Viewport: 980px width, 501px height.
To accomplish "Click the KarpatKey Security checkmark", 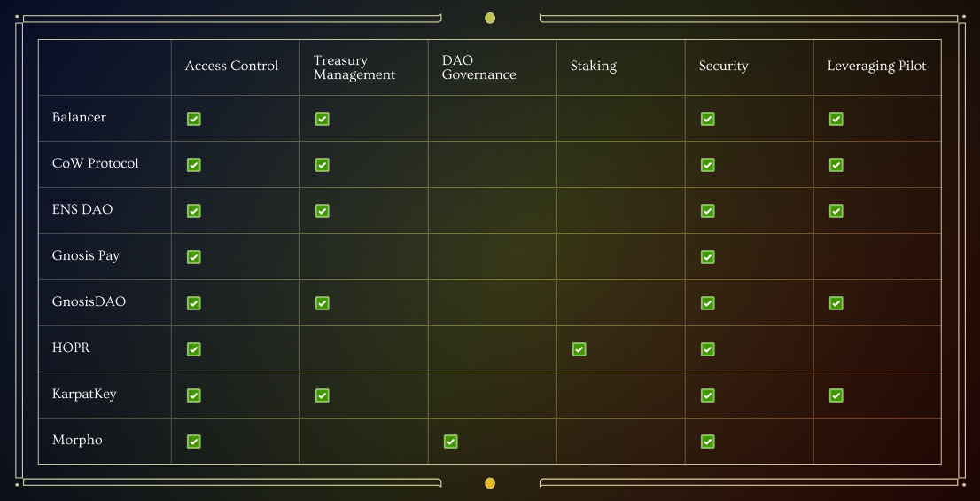I will point(707,395).
